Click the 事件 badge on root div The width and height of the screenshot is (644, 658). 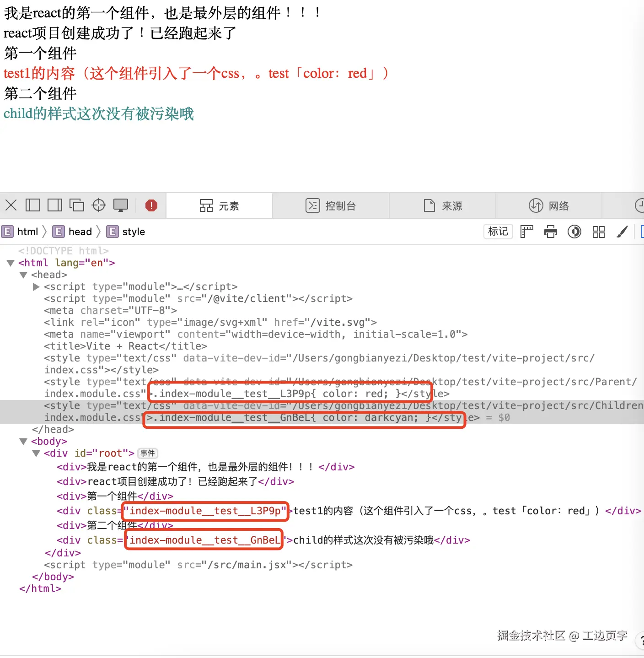click(x=148, y=453)
